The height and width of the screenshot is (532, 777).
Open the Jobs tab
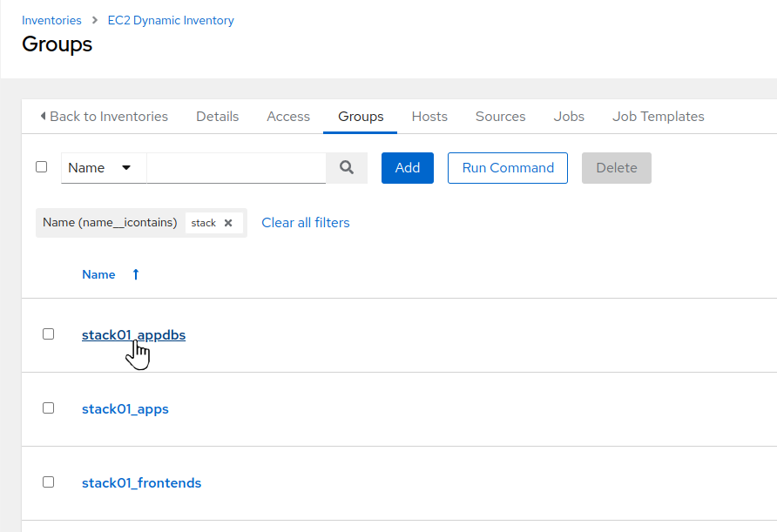click(569, 117)
